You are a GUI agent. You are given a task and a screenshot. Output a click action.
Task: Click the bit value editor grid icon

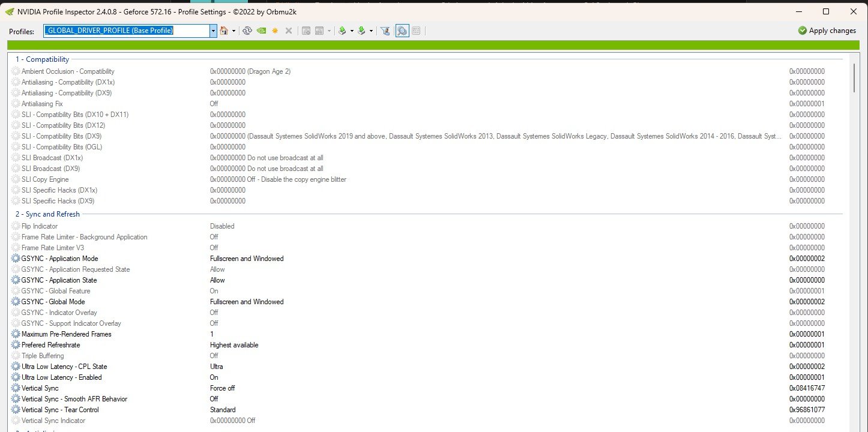coord(416,31)
